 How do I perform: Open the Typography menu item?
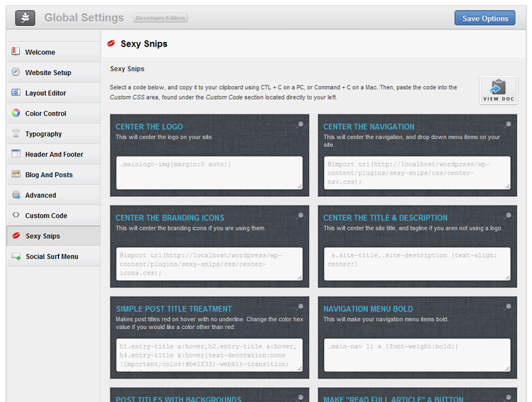[54, 134]
